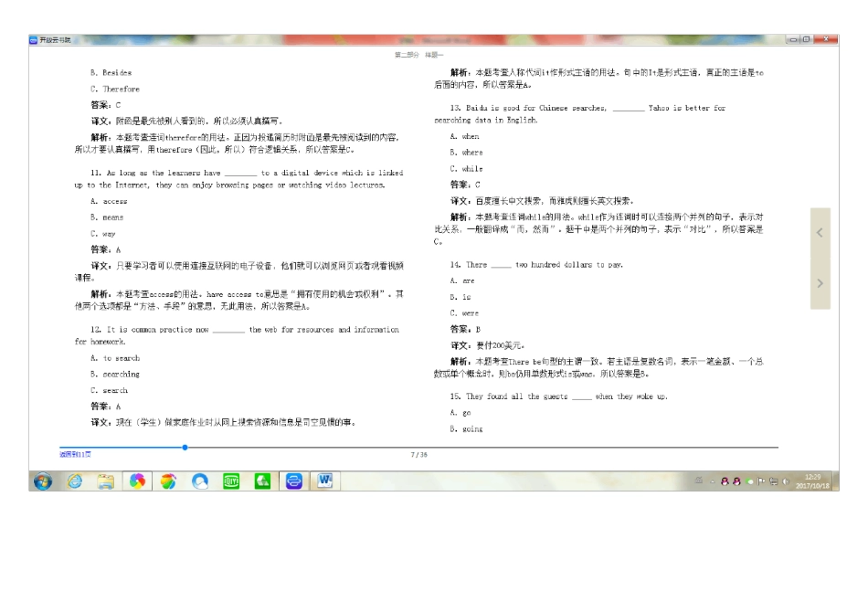Click option B. searching in question 12
Viewport: 868px width, 613px height.
pyautogui.click(x=115, y=374)
